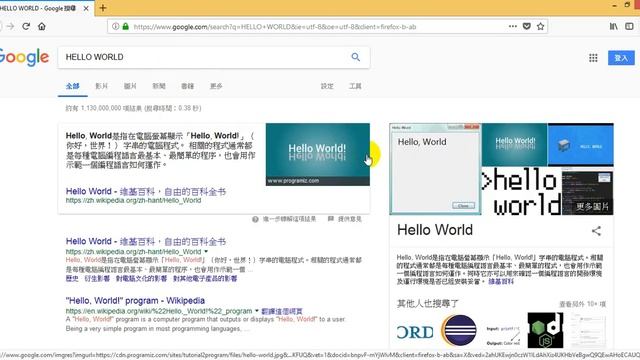Open the fourth sitelink under zh.wikipedia result

point(205,278)
